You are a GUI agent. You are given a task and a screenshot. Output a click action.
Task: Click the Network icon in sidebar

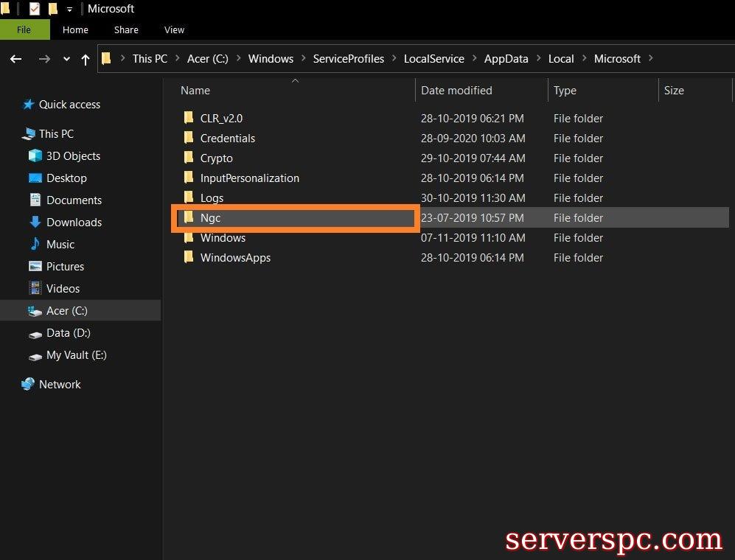pos(28,385)
